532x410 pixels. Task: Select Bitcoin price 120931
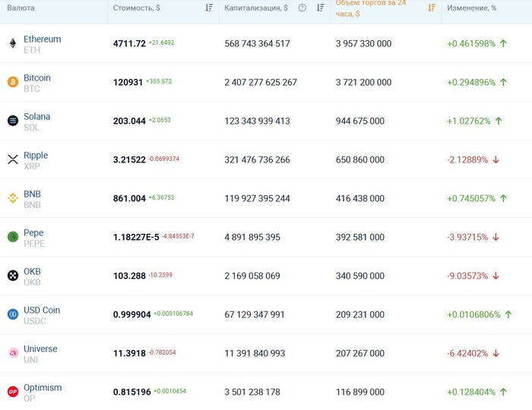point(128,82)
